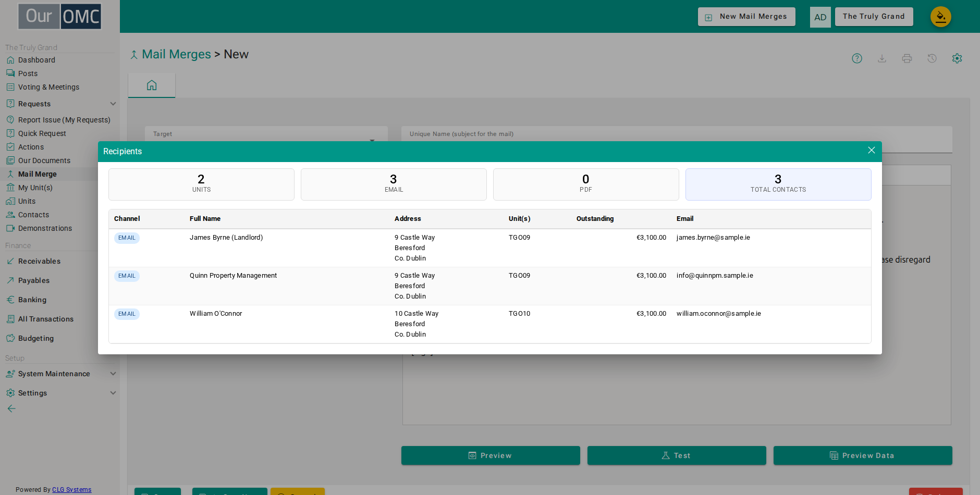
Task: Open Voting & Meetings in sidebar
Action: tap(48, 87)
